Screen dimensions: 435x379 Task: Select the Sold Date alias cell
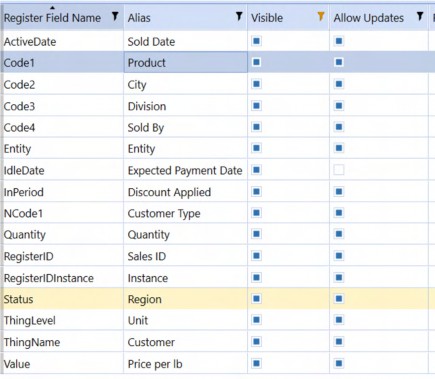(x=185, y=41)
